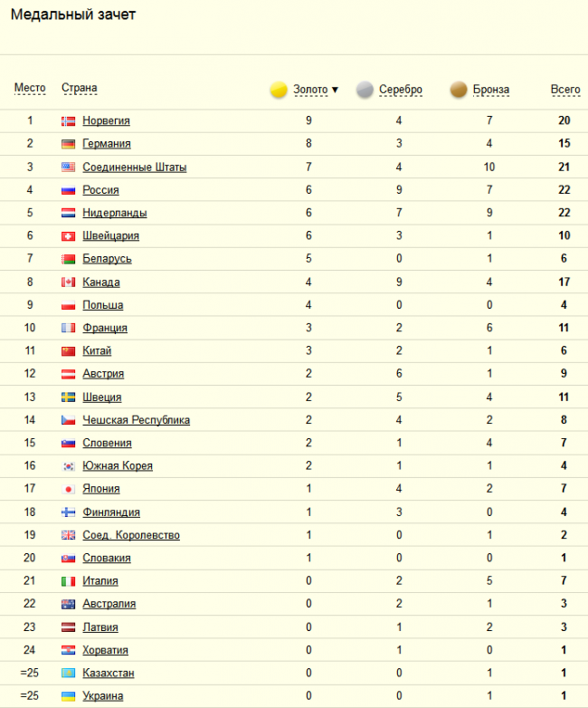The image size is (588, 708).
Task: Click the Norway flag icon
Action: click(68, 121)
